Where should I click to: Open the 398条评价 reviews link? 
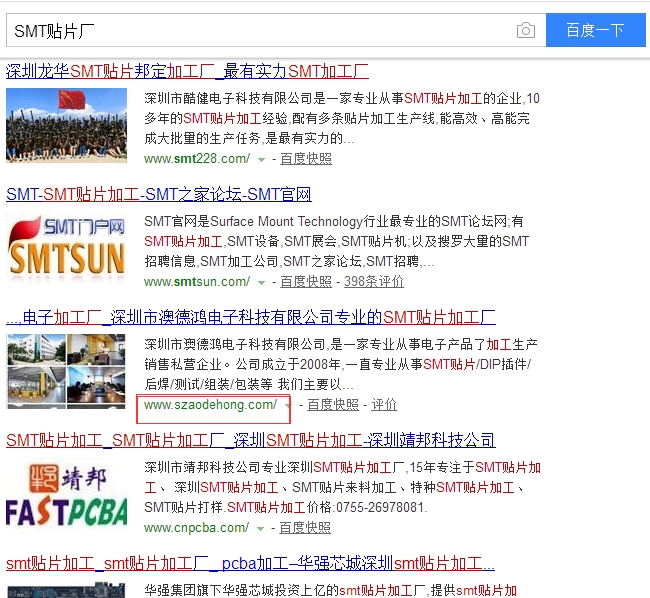pyautogui.click(x=374, y=282)
